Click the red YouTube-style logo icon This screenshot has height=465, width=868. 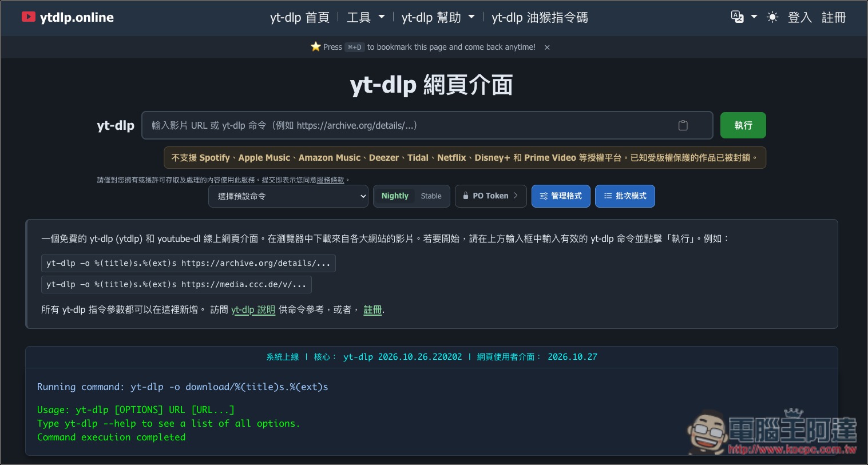click(29, 17)
